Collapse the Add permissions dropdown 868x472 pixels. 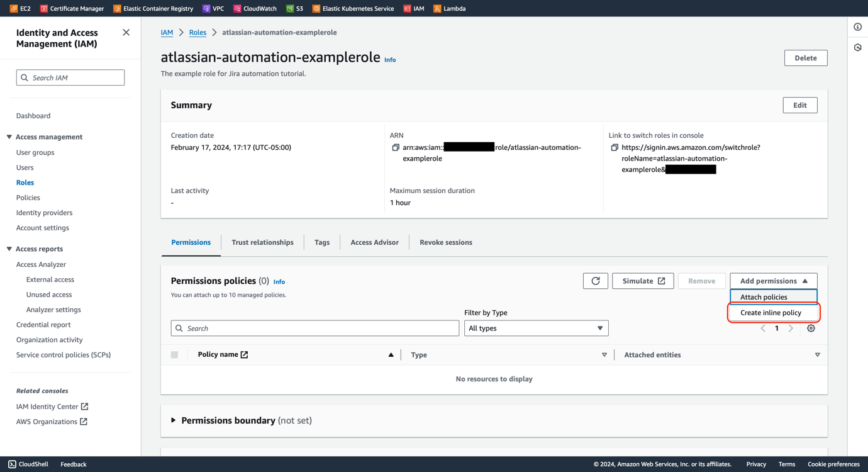click(774, 281)
